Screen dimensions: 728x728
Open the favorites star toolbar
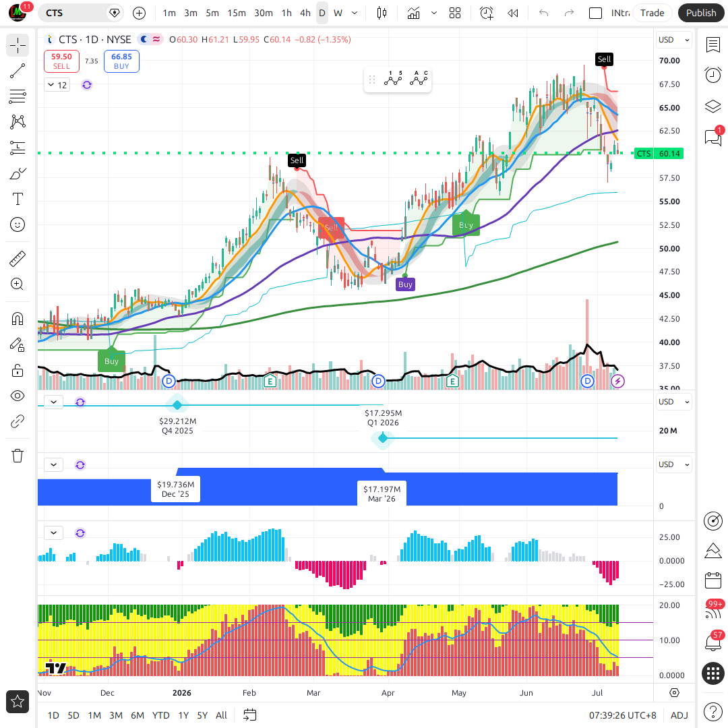pyautogui.click(x=18, y=701)
